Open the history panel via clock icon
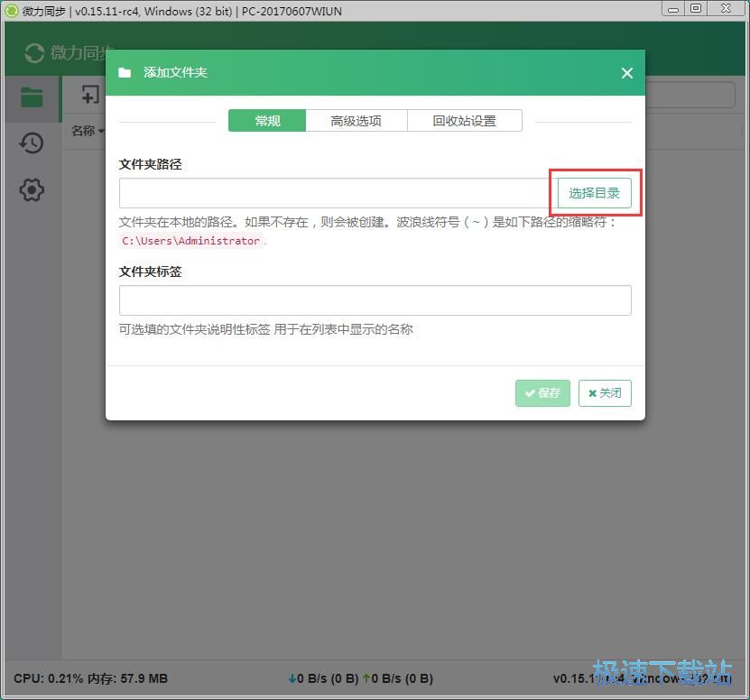Screen dimensions: 750x700 31,143
